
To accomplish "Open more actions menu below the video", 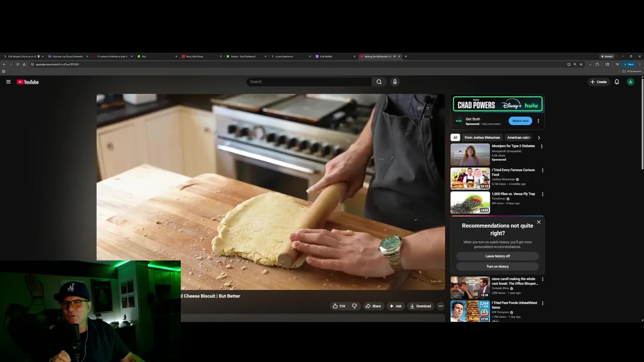I will coord(440,306).
